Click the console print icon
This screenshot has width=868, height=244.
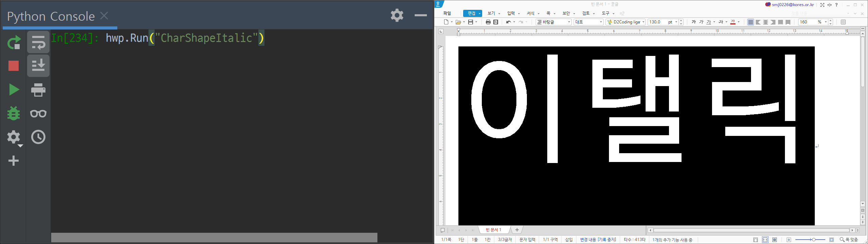point(38,90)
